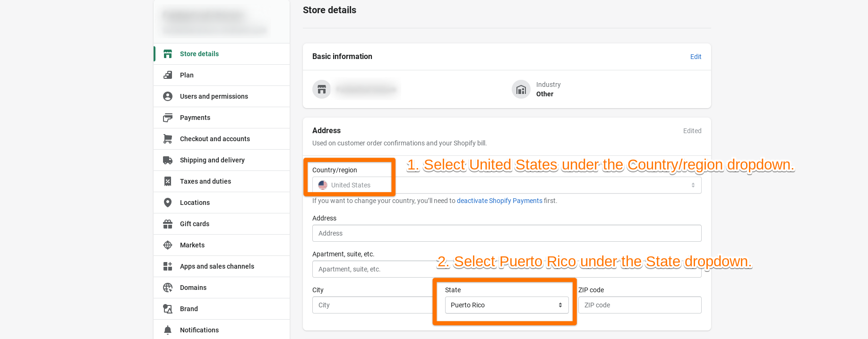The image size is (868, 339).
Task: Click the Shipping and delivery truck icon
Action: [x=168, y=160]
